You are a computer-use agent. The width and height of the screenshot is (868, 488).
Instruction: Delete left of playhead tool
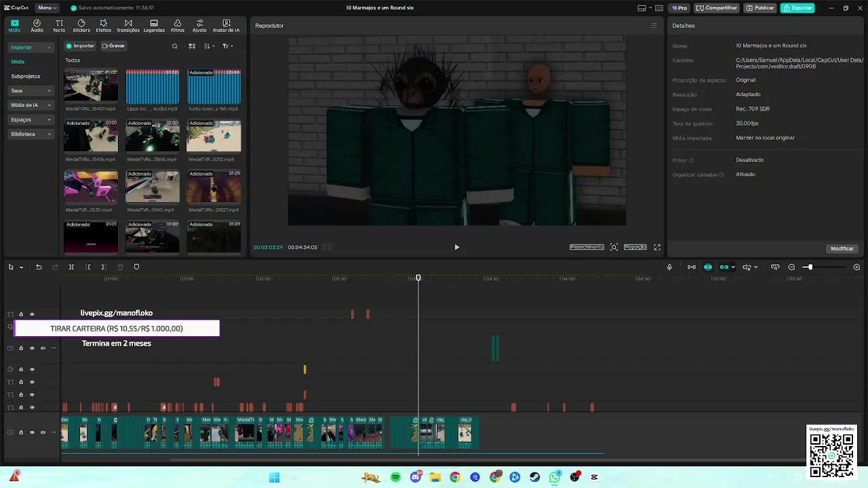[x=87, y=267]
